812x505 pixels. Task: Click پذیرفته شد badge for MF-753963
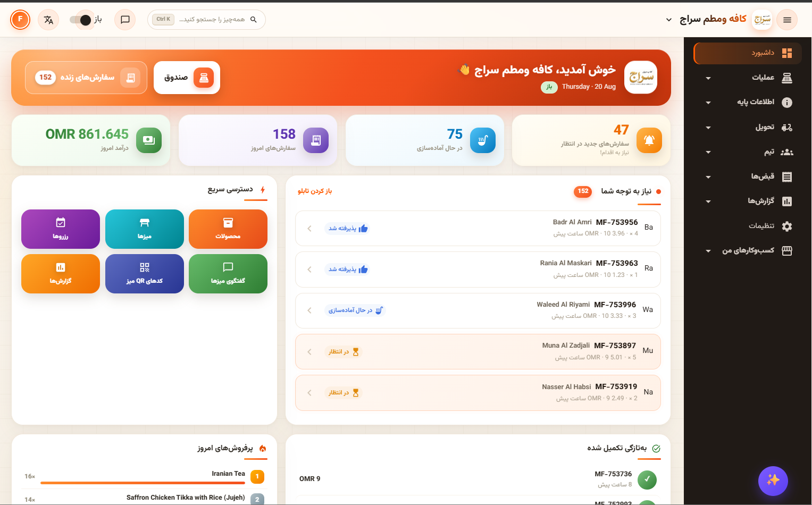[348, 270]
